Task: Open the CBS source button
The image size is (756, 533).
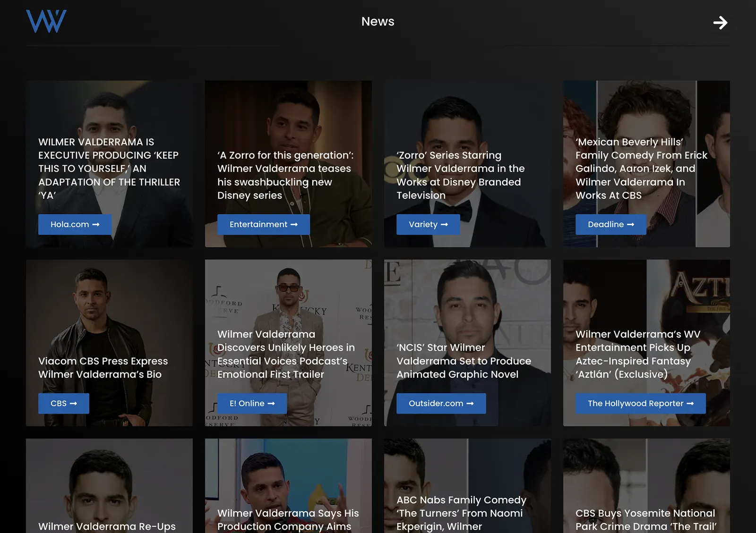Action: (64, 403)
